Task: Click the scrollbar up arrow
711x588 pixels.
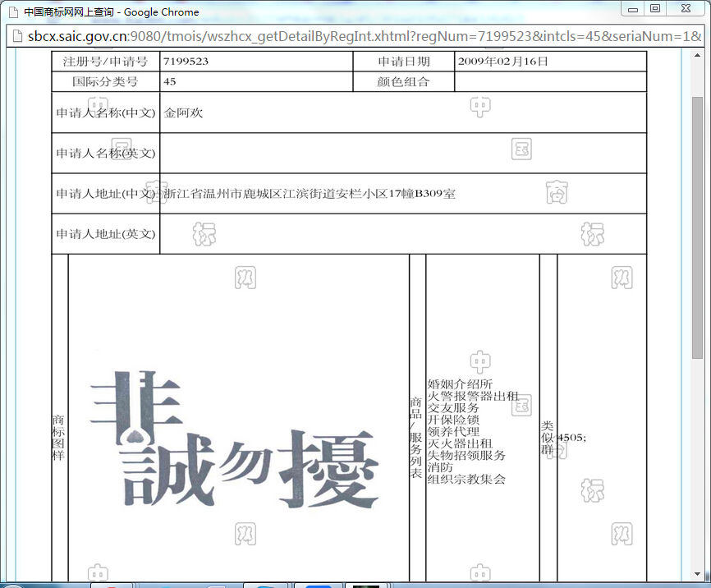Action: pos(697,55)
